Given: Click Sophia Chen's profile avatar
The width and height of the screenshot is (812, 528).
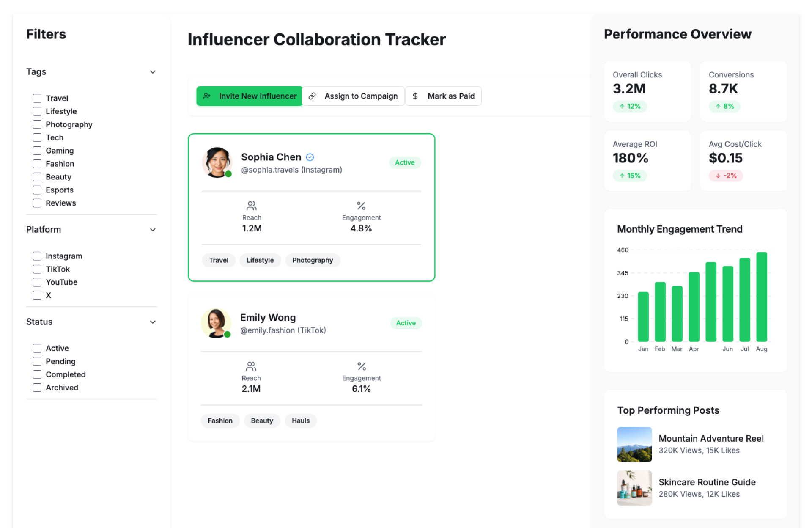Looking at the screenshot, I should coord(217,162).
